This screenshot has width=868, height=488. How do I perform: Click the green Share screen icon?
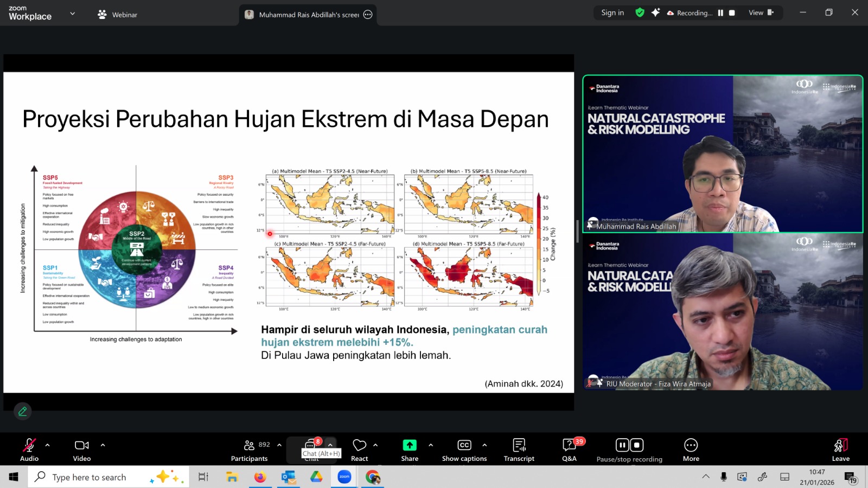[410, 445]
